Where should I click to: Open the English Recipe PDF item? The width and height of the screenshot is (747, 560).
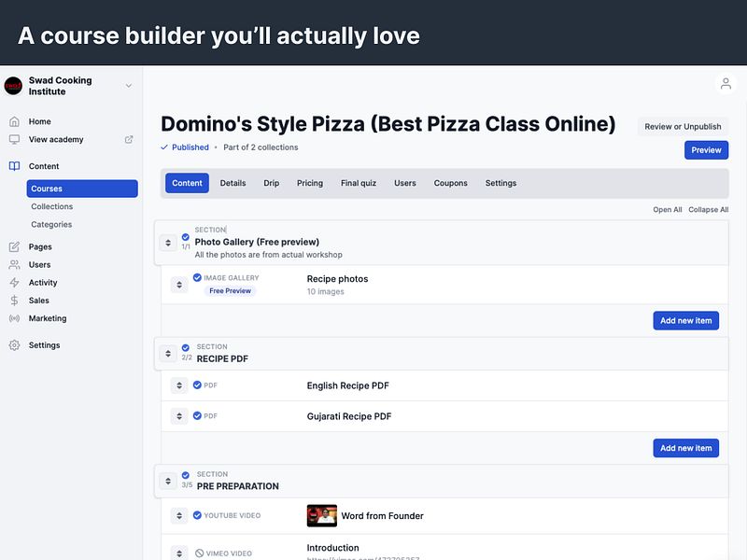click(x=347, y=385)
